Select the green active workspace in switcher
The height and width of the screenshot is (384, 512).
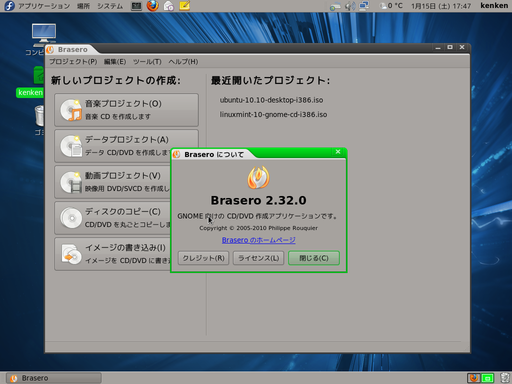coord(487,378)
